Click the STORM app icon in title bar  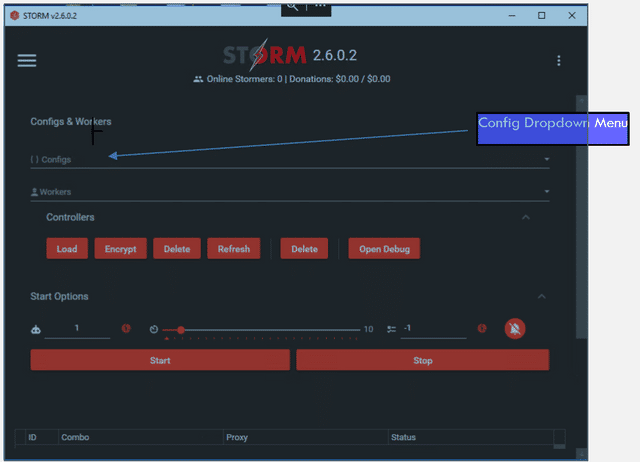15,16
